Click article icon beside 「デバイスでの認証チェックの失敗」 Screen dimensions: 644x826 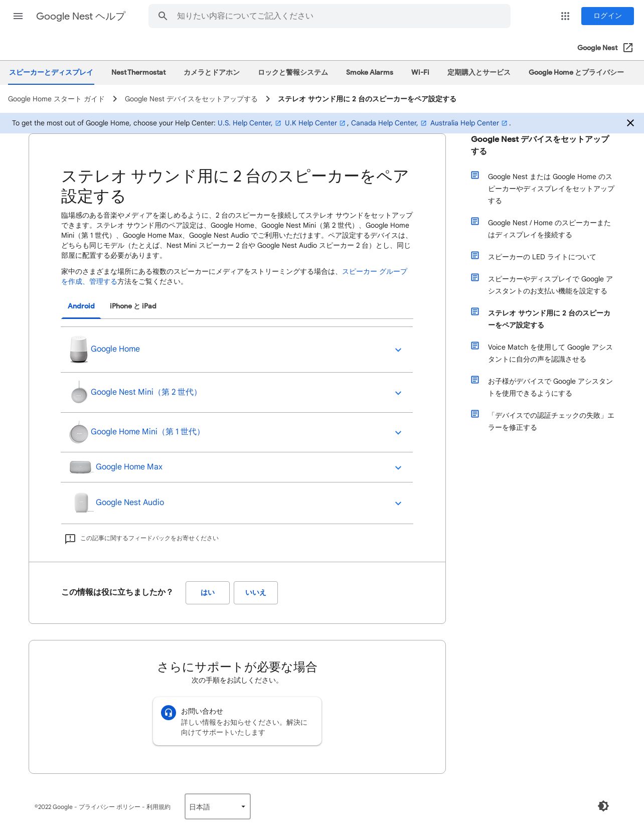pos(475,414)
